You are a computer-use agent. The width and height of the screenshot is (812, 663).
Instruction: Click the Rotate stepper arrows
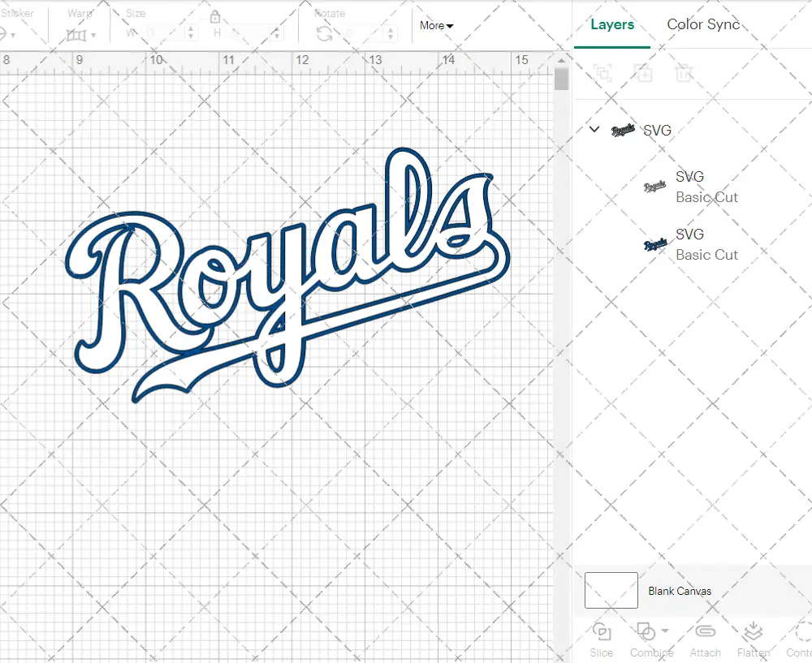390,34
